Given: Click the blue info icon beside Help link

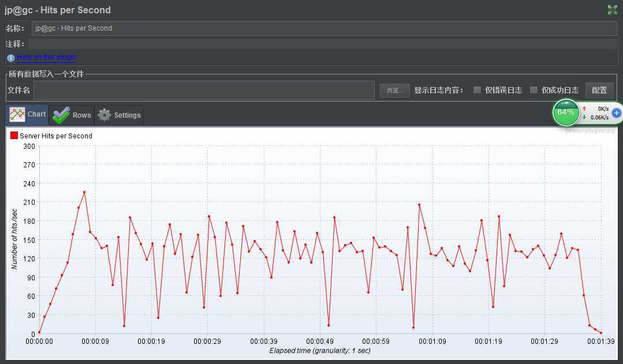Looking at the screenshot, I should coord(11,58).
